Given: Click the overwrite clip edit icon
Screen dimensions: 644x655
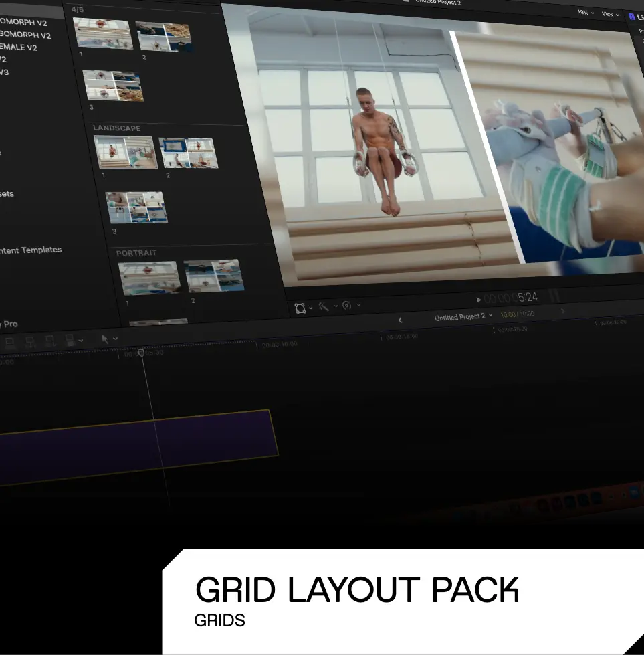Looking at the screenshot, I should [x=70, y=341].
